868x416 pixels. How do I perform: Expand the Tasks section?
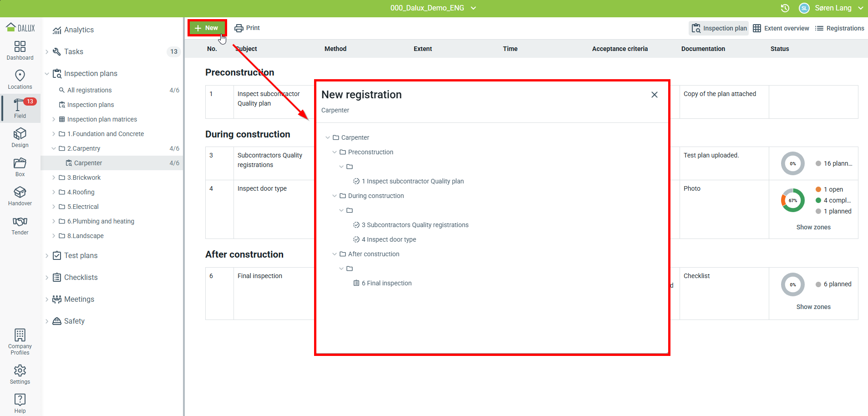click(47, 52)
